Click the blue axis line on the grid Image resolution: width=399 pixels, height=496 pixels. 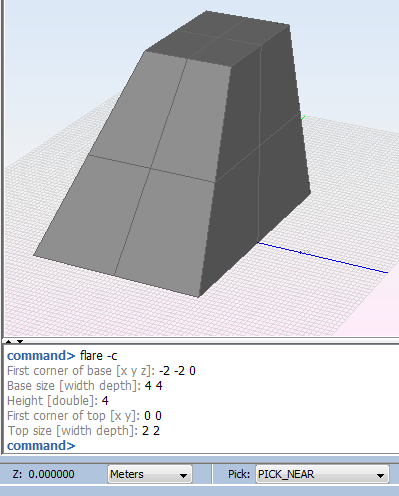click(x=323, y=258)
